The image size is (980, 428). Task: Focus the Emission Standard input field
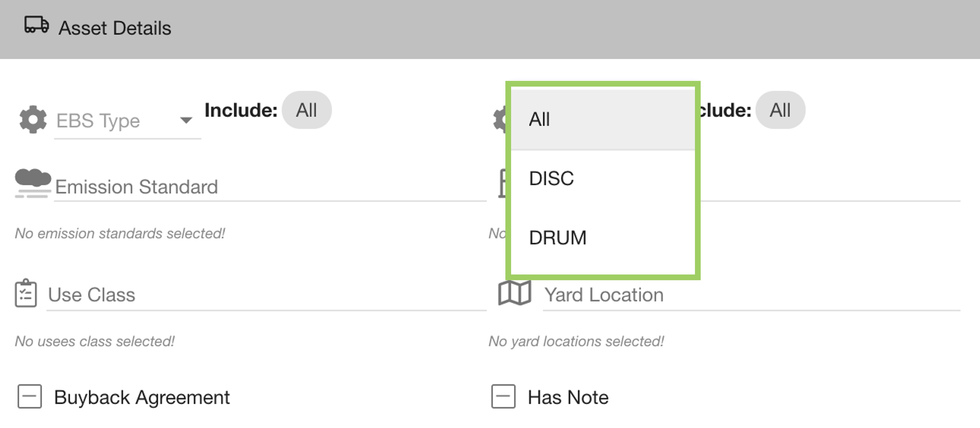(266, 187)
